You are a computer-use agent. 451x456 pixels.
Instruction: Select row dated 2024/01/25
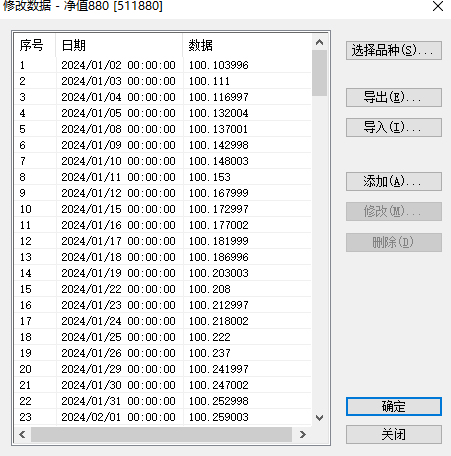pos(163,337)
